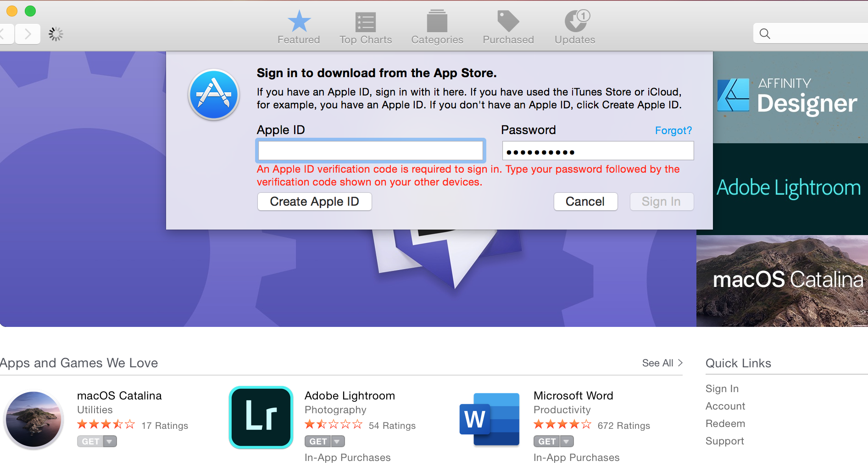Open the macOS Catalina app title

[119, 396]
